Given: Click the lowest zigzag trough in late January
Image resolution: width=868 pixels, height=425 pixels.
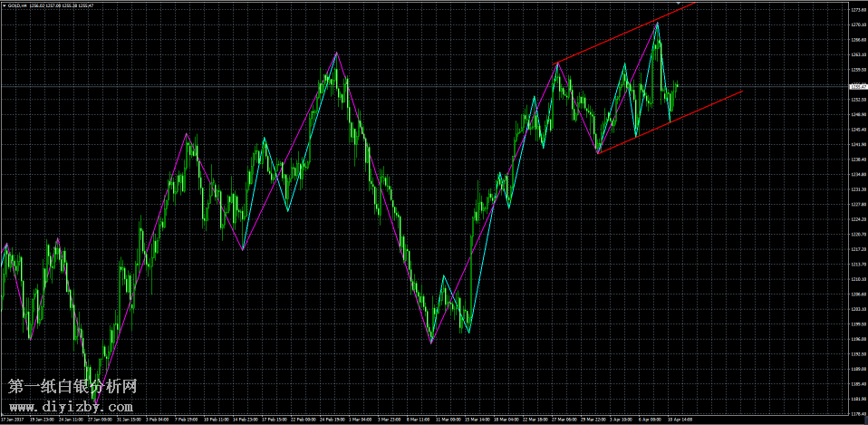Looking at the screenshot, I should pos(94,401).
